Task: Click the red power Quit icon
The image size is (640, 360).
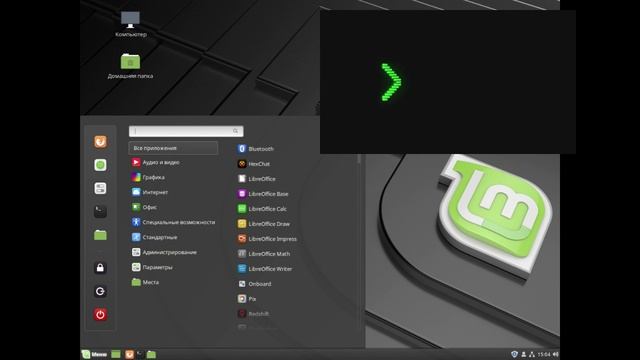Action: coord(100,314)
